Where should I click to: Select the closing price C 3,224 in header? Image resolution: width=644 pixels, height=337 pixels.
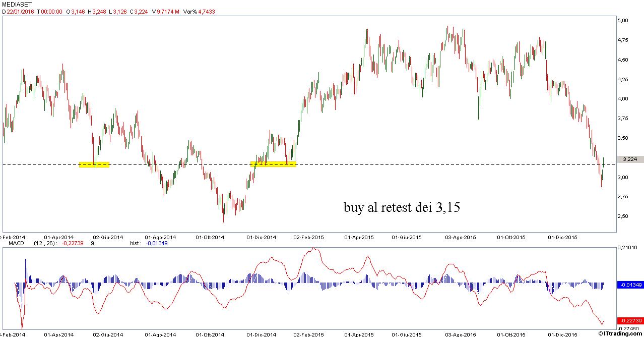coord(140,12)
